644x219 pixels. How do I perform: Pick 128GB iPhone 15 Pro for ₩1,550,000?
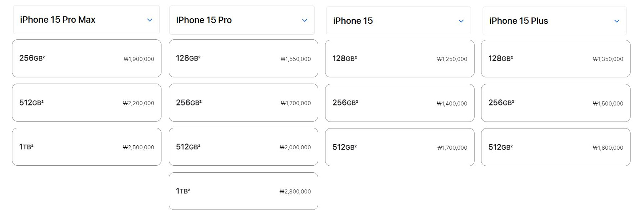(x=243, y=58)
